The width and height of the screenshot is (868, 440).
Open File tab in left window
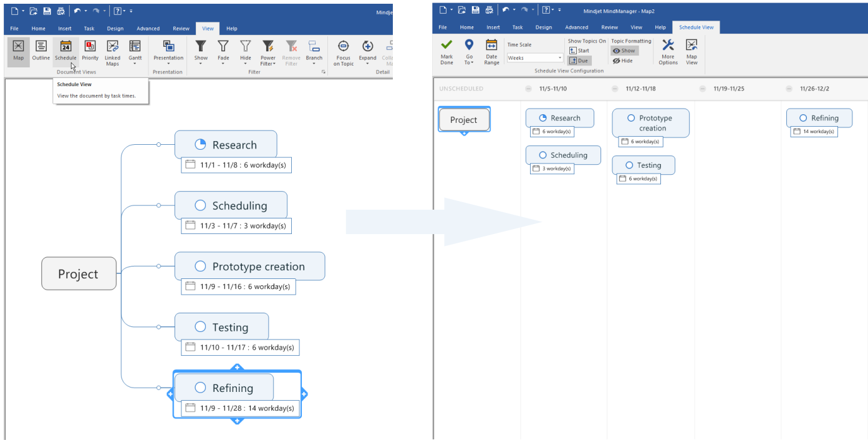click(x=14, y=29)
